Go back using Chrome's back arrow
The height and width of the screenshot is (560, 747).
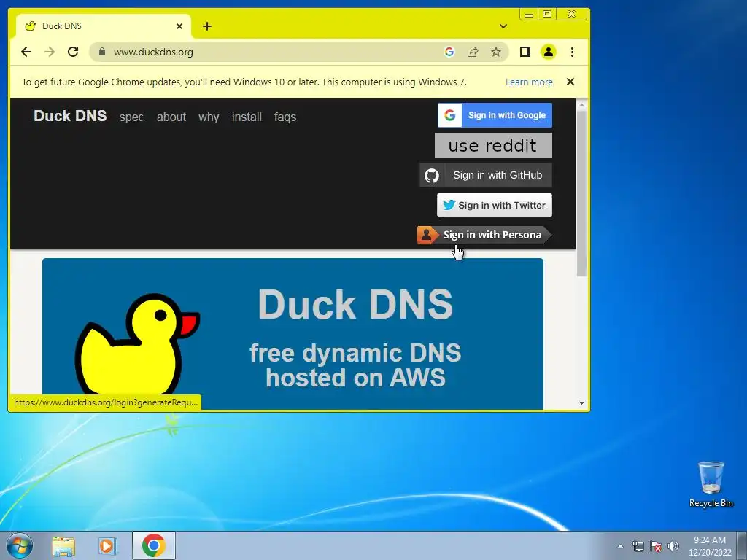[x=26, y=52]
